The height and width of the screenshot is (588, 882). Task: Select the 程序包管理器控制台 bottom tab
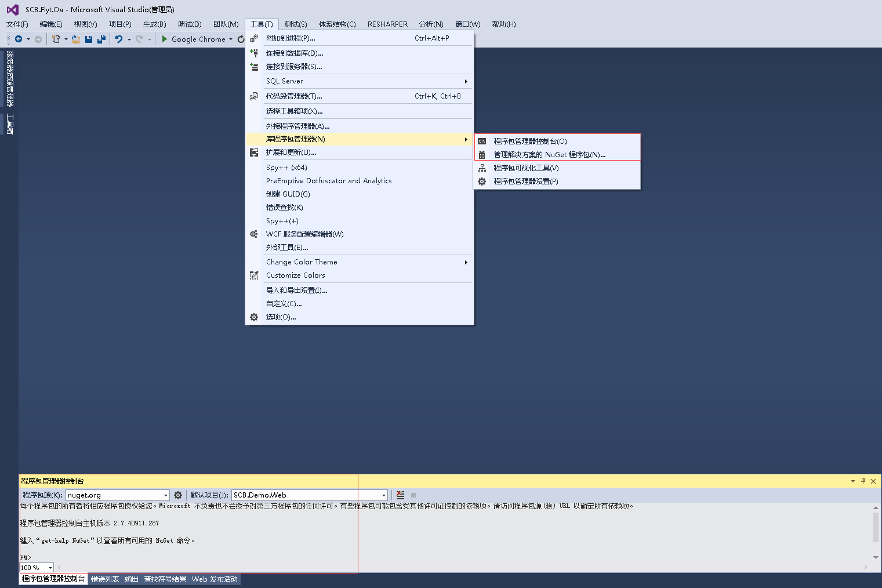(x=53, y=579)
